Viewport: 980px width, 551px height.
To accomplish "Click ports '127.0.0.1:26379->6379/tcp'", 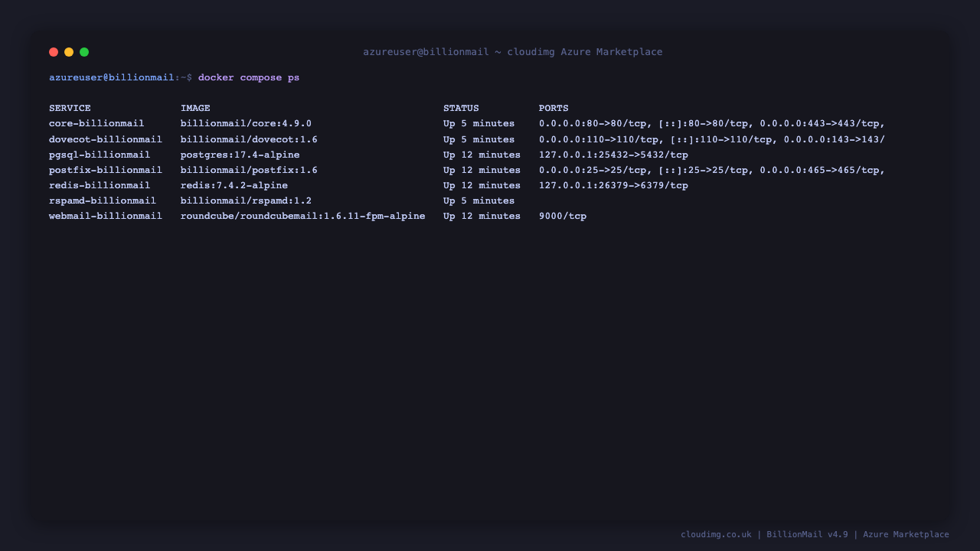I will click(x=613, y=185).
